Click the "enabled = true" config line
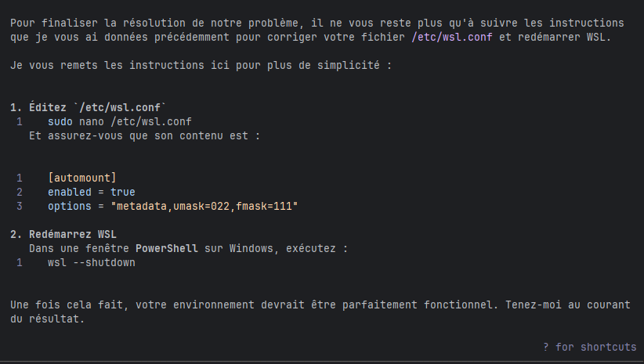This screenshot has width=644, height=364. [x=91, y=192]
